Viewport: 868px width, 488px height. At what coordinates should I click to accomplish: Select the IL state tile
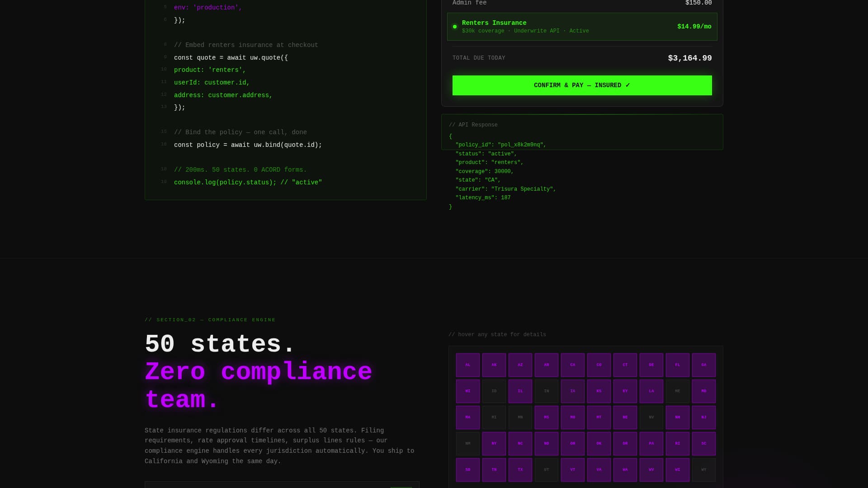coord(520,391)
